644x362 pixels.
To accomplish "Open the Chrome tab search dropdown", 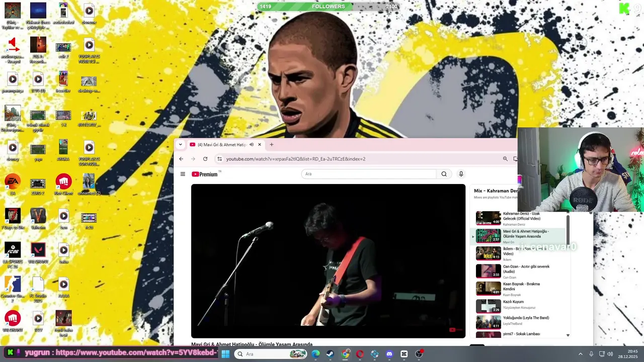I will point(181,145).
